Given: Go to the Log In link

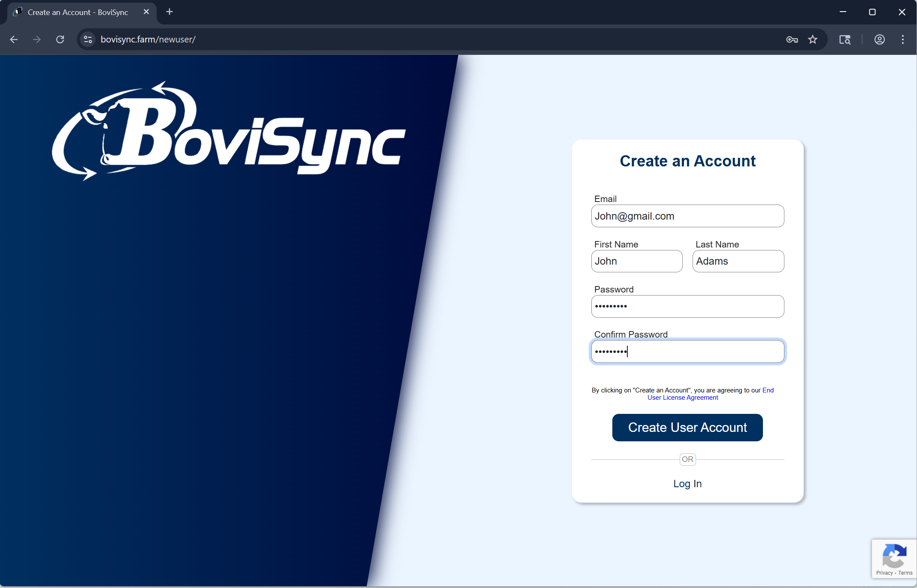Looking at the screenshot, I should coord(687,484).
